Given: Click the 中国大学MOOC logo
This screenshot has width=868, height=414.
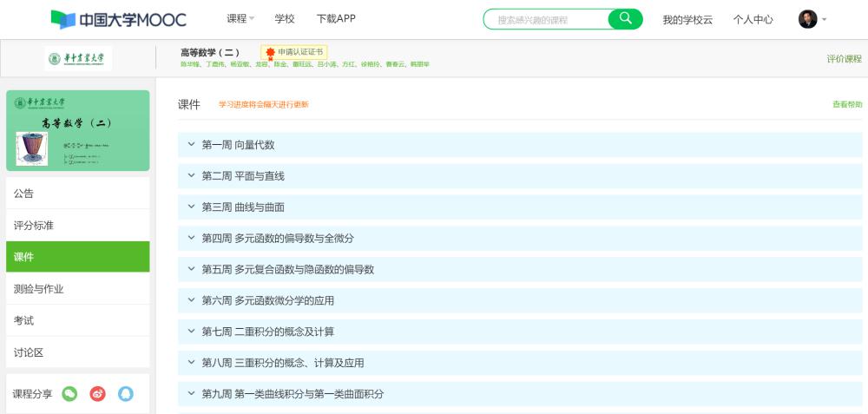Looking at the screenshot, I should (118, 20).
